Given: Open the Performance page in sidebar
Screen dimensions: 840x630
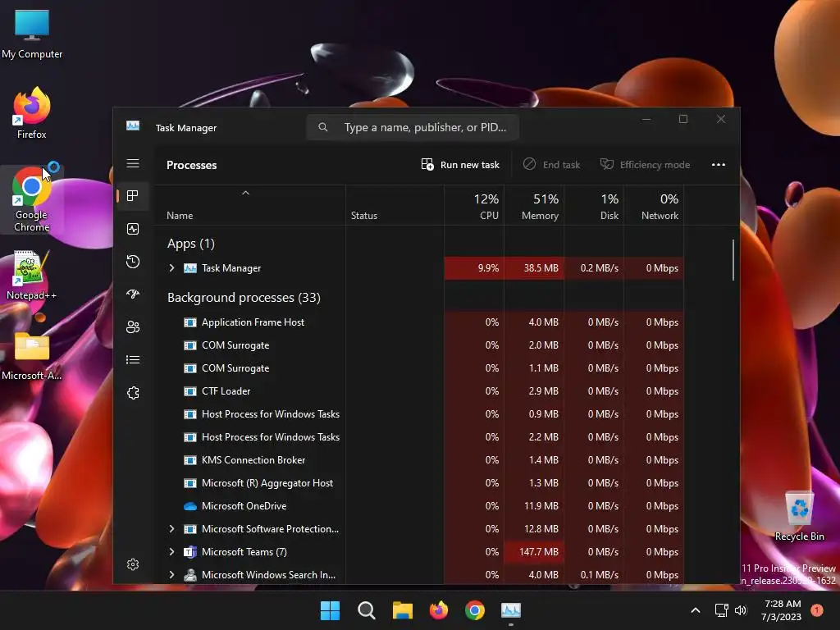Looking at the screenshot, I should click(133, 229).
